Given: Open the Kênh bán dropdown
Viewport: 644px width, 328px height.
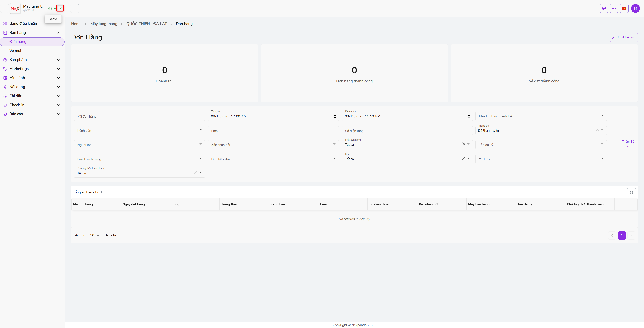Looking at the screenshot, I should [x=139, y=131].
